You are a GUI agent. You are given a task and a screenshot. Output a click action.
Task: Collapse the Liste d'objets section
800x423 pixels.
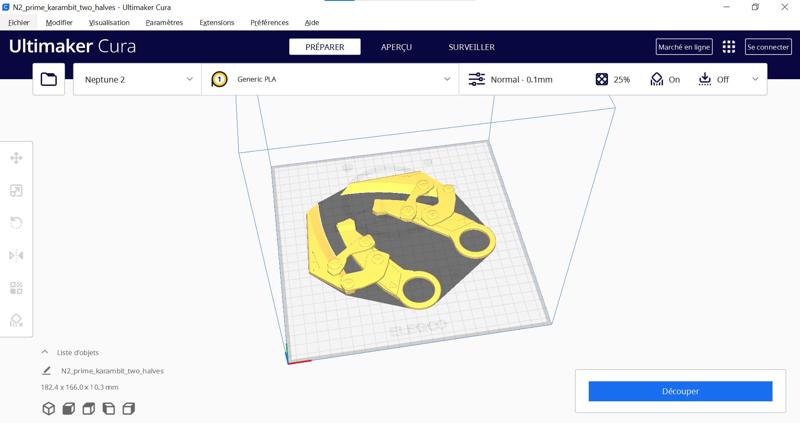coord(45,352)
